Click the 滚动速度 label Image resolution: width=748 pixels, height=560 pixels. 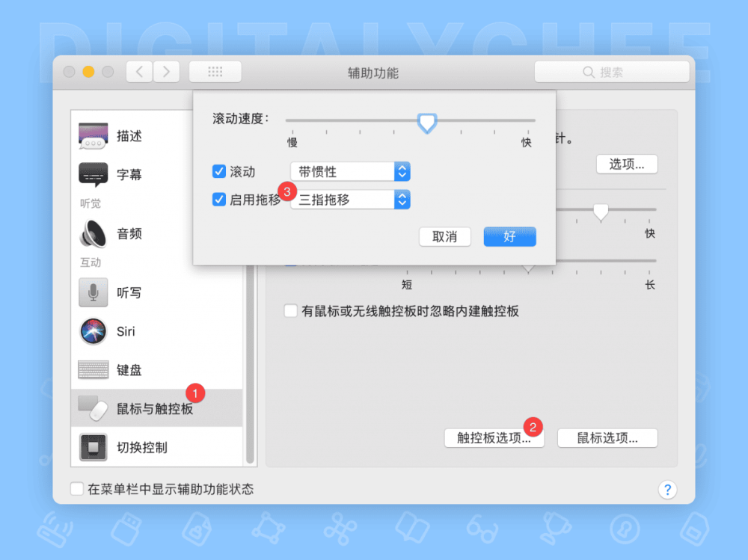tap(240, 118)
